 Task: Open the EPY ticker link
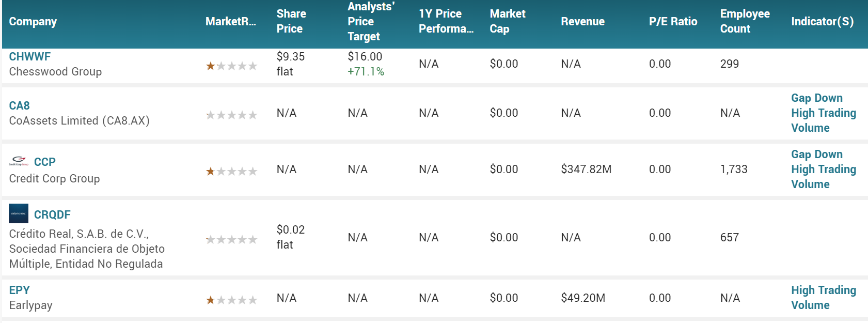20,290
